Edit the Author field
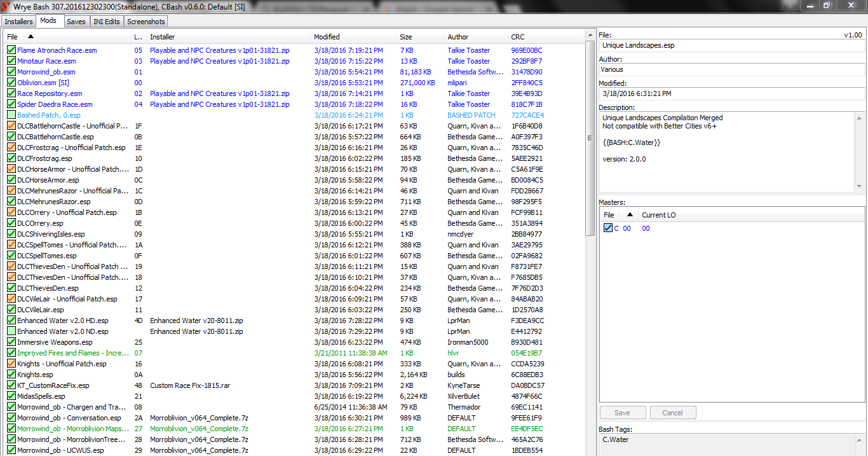The image size is (868, 456). (732, 69)
